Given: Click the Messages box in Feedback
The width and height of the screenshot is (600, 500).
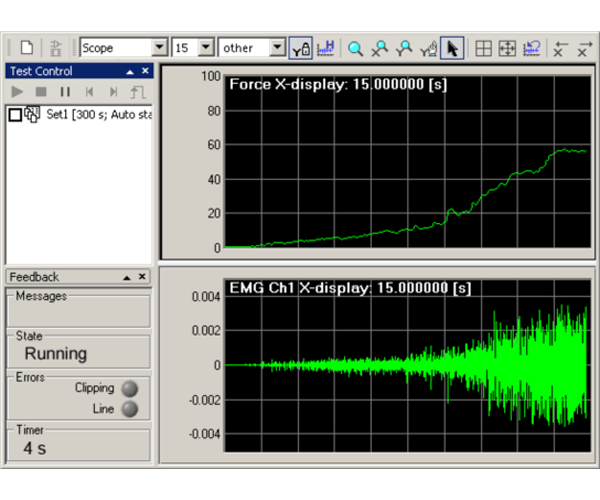Looking at the screenshot, I should [79, 311].
